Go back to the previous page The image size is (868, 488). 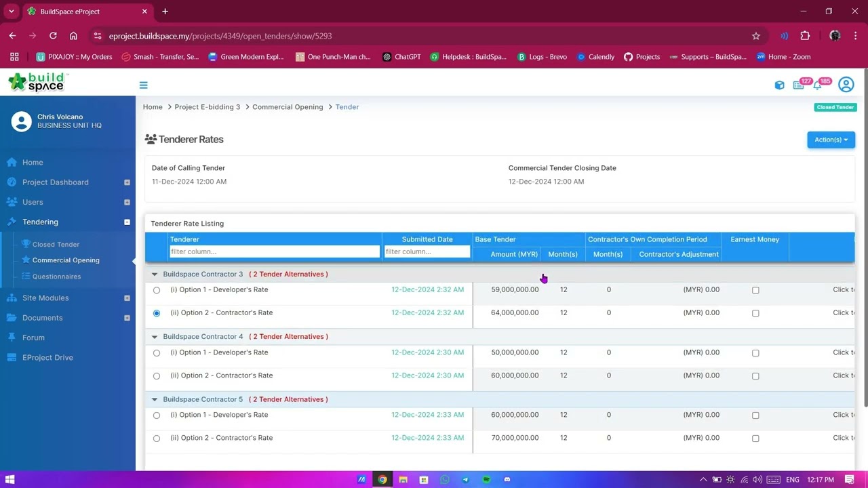12,36
